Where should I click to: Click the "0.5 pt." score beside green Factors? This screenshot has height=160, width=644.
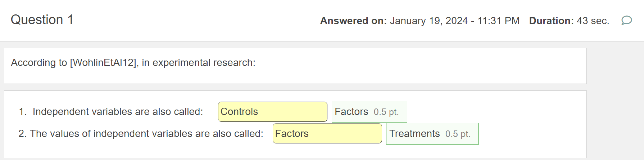click(386, 112)
